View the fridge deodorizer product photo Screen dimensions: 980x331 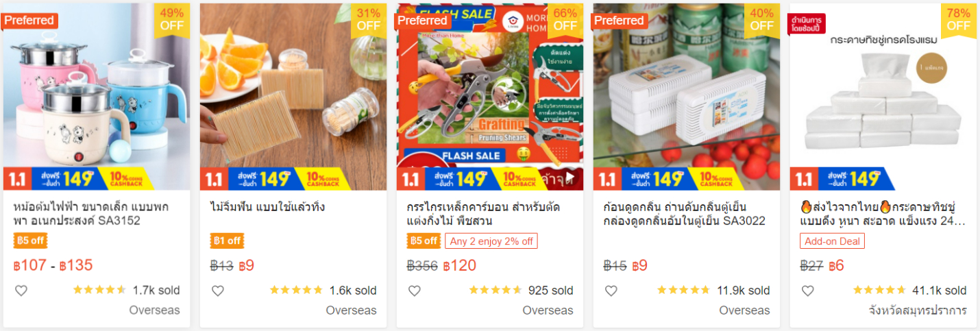pos(687,97)
